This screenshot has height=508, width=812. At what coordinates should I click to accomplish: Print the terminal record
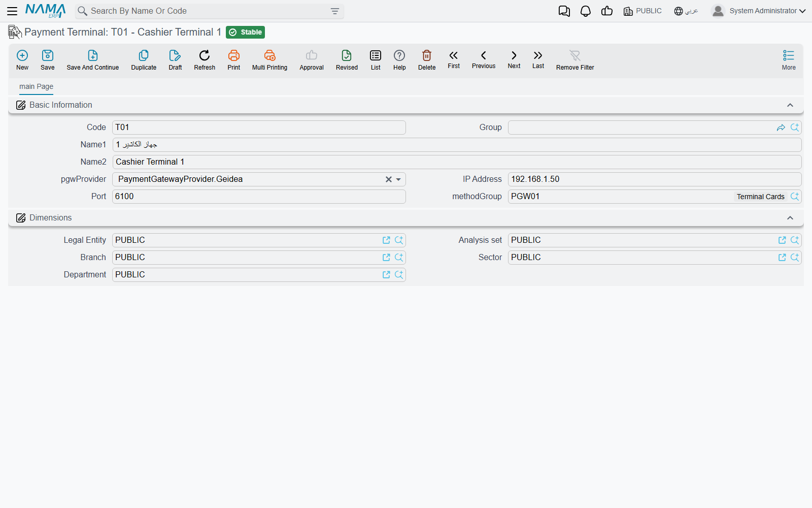234,60
